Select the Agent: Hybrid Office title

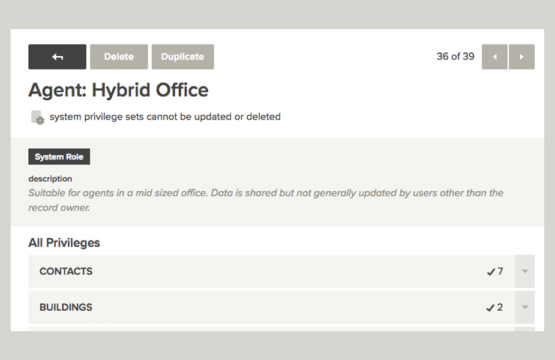(x=118, y=90)
